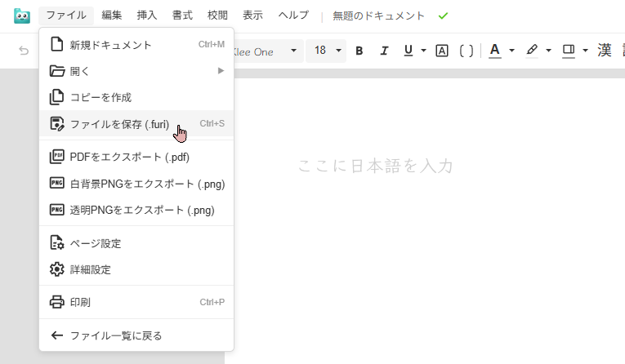
Task: Open the 挿入 menu
Action: 147,16
